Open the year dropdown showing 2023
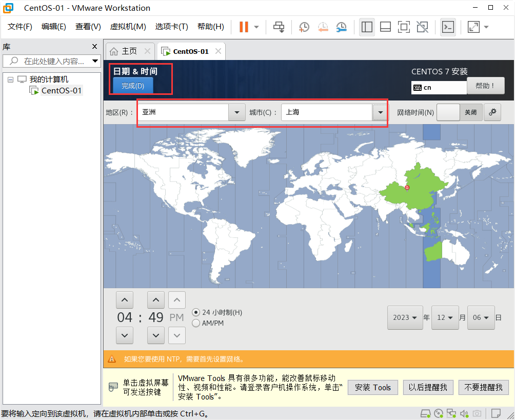The height and width of the screenshot is (420, 515). [x=405, y=317]
